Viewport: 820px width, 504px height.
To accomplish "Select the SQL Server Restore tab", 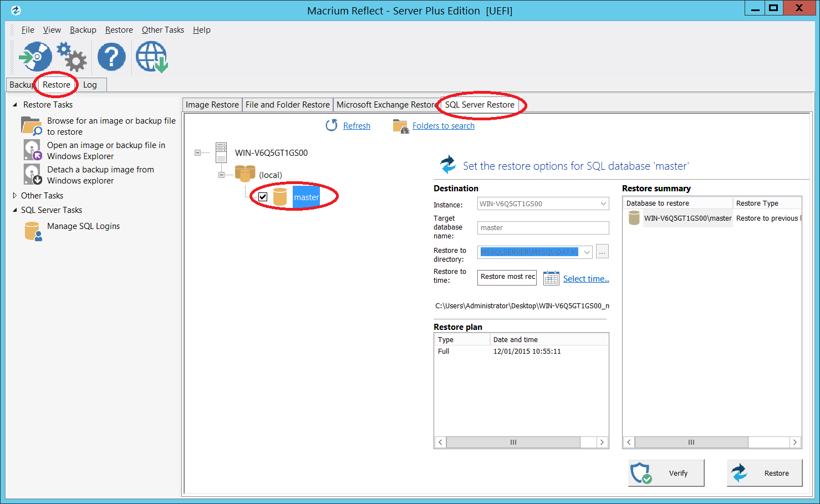I will tap(480, 104).
